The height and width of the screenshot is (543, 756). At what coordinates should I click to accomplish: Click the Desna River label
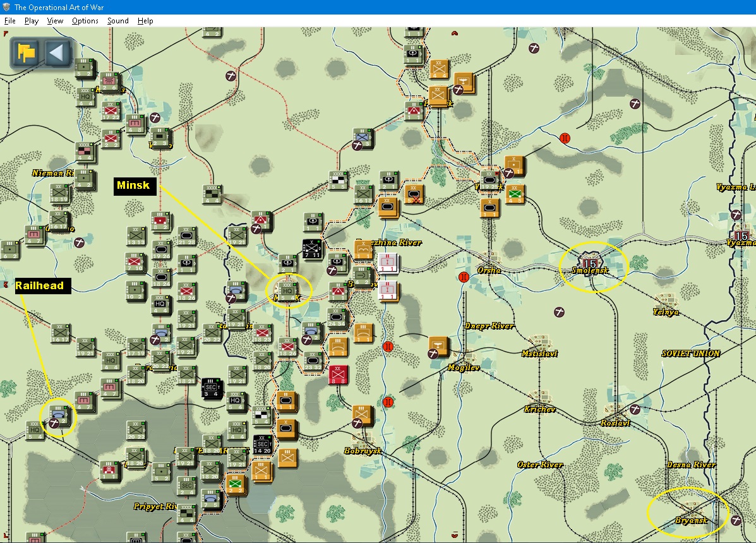(691, 465)
